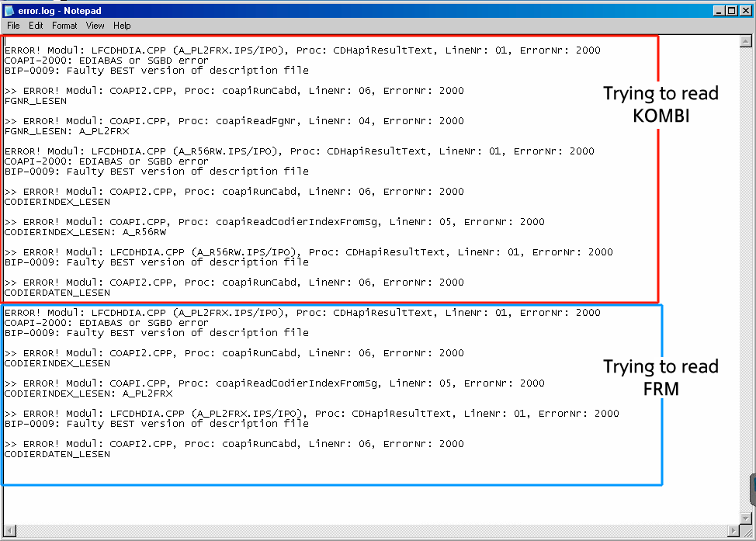This screenshot has height=541, width=756.
Task: Click the vertical scrollbar down arrow
Action: pos(746,518)
